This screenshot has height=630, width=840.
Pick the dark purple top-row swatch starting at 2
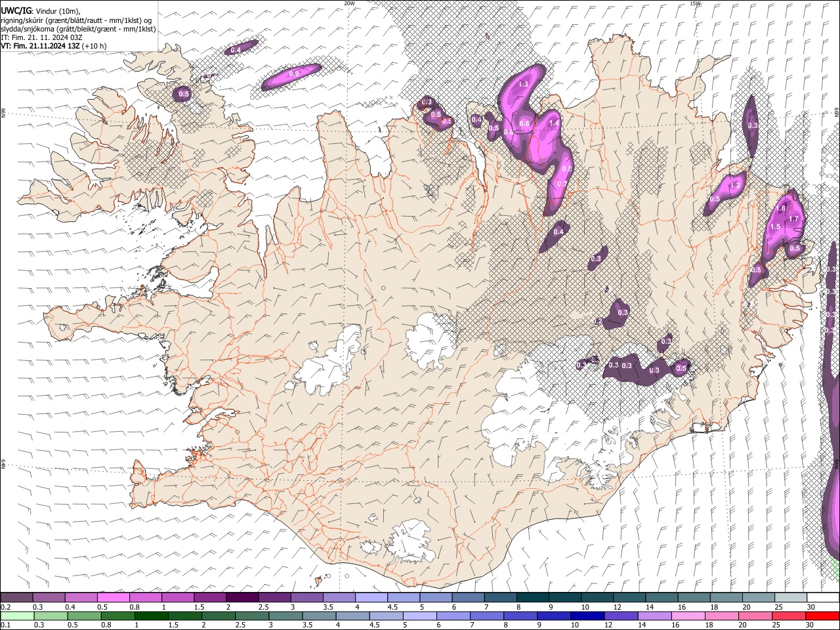(x=242, y=597)
